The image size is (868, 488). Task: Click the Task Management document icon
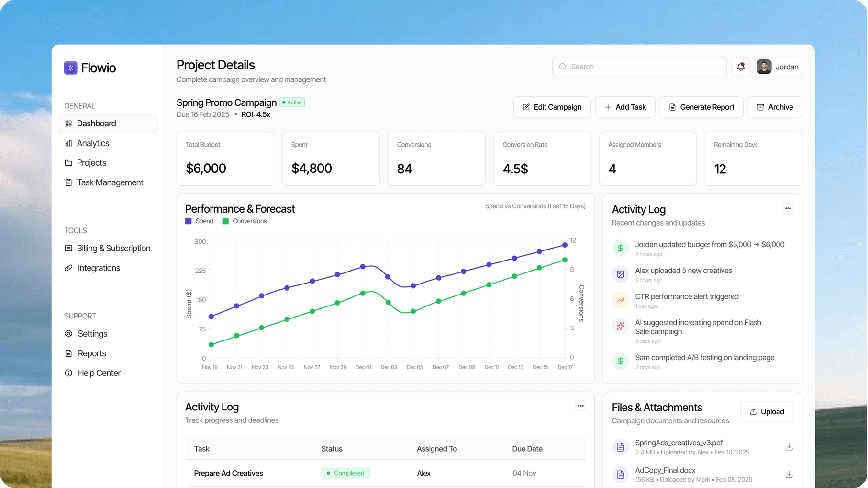click(68, 182)
